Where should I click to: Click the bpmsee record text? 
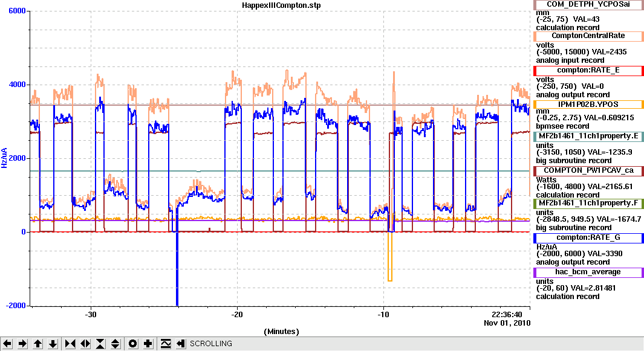[x=562, y=126]
